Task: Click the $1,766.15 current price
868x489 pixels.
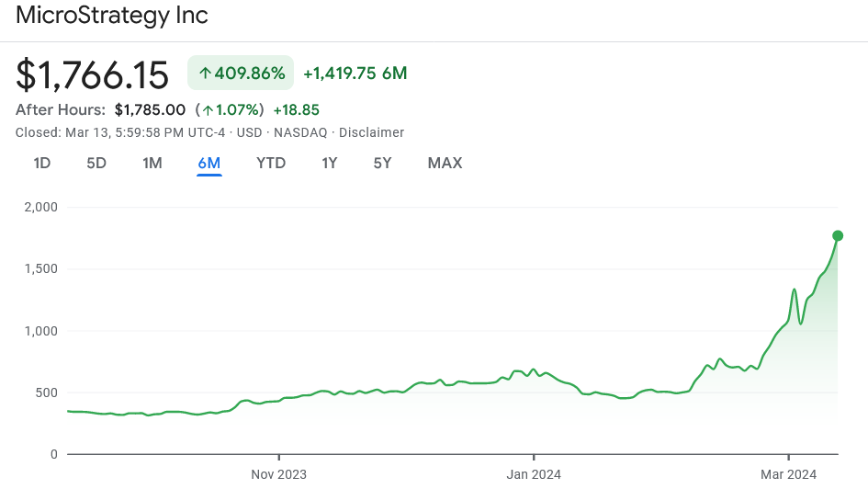Action: click(93, 74)
